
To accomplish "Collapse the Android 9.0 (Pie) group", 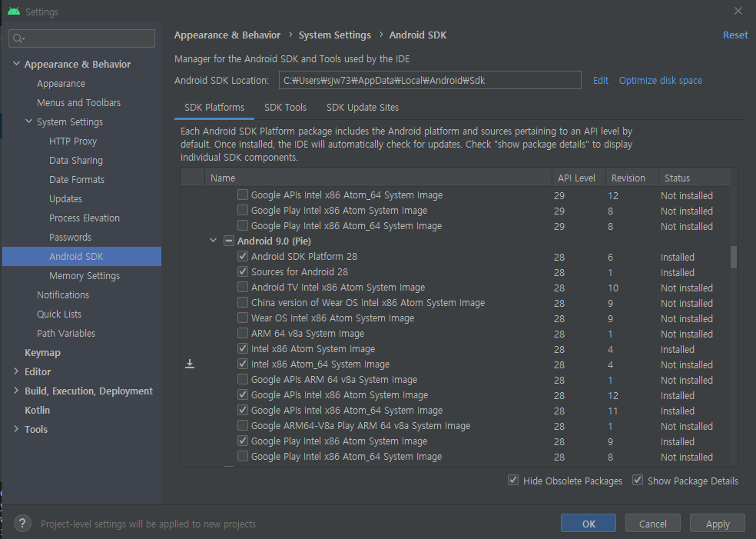I will tap(213, 241).
